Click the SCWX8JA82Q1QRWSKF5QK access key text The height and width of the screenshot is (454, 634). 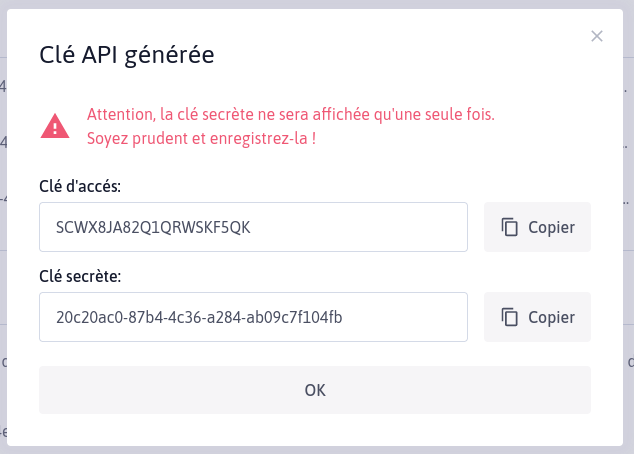coord(153,228)
